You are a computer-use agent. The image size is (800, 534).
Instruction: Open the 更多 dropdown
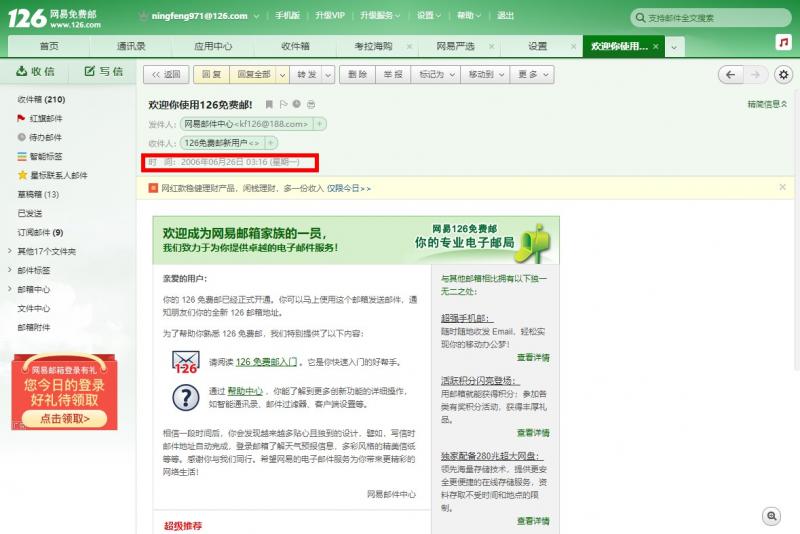tap(532, 75)
